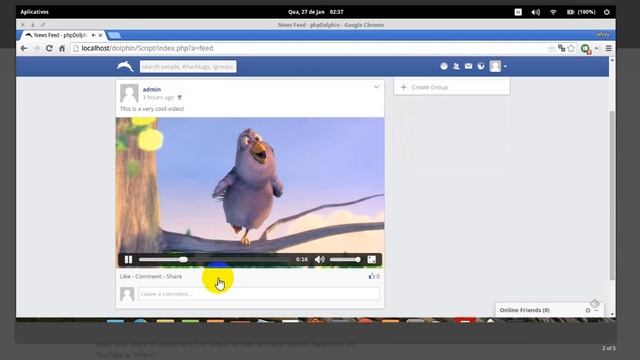The width and height of the screenshot is (640, 360).
Task: Go forward in Chrome
Action: [36, 48]
